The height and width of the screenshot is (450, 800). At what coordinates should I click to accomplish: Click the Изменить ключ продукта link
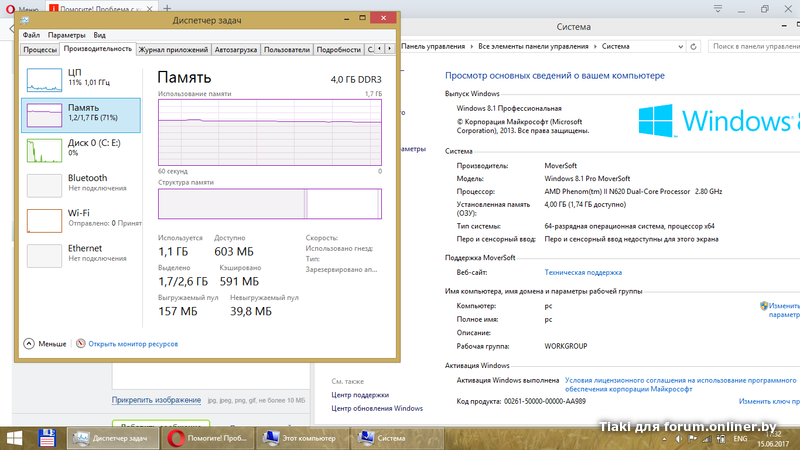[769, 402]
